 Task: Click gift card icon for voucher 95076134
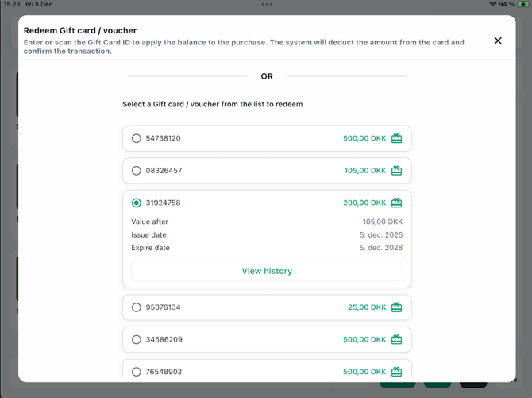pos(396,307)
